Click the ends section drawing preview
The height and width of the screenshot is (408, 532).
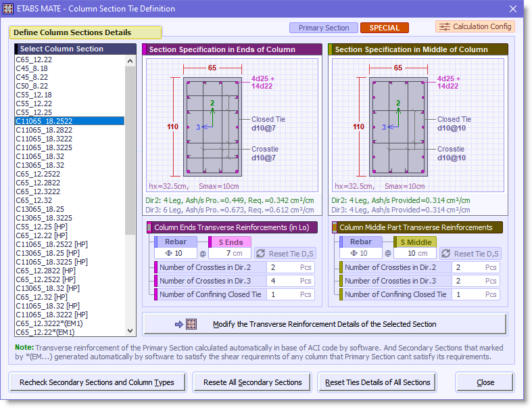232,125
